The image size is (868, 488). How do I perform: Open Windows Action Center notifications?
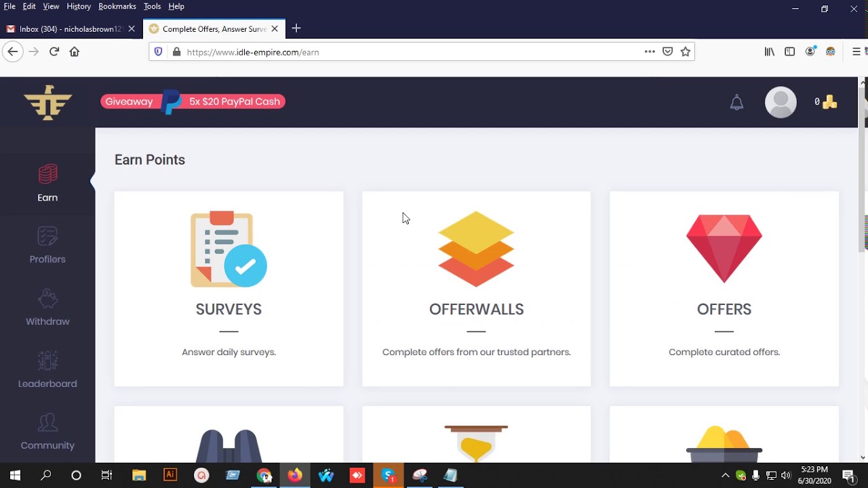tap(848, 475)
